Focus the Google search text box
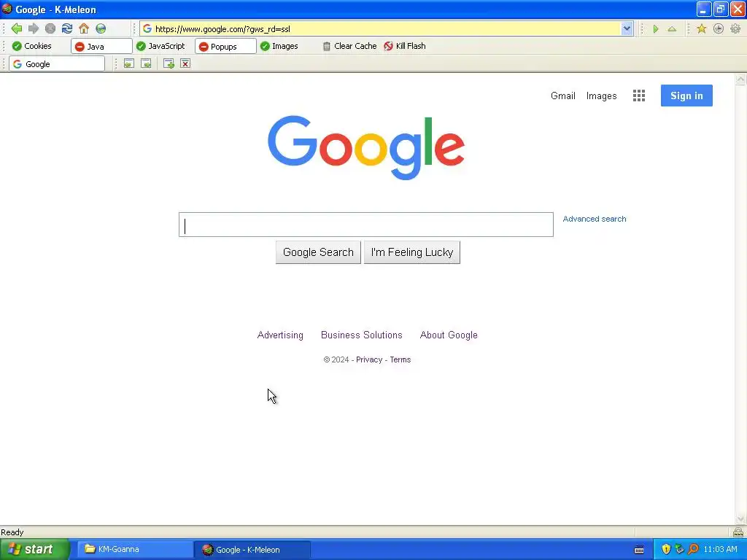The image size is (747, 560). [366, 225]
